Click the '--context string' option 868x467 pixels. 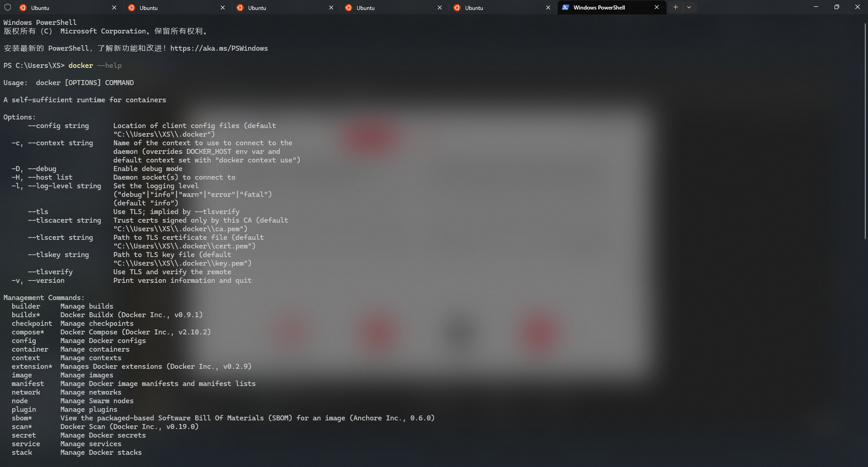point(60,143)
